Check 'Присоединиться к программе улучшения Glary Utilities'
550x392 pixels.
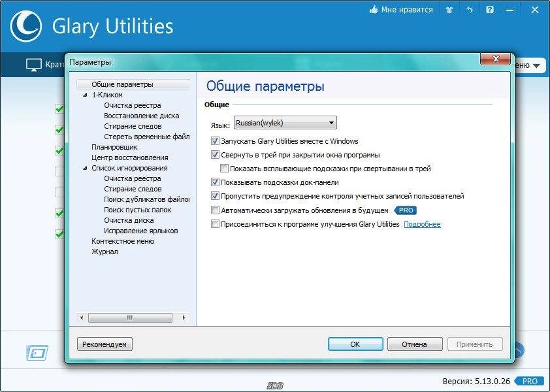(x=215, y=224)
